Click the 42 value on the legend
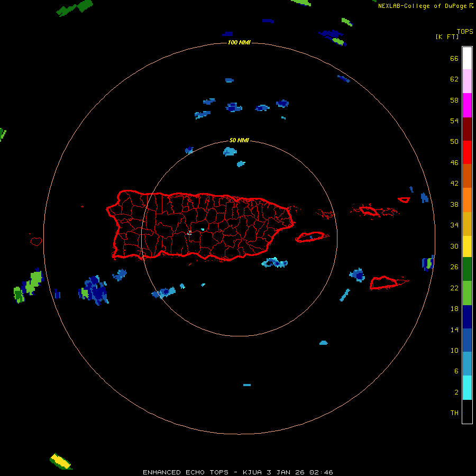476x476 pixels. tap(454, 184)
